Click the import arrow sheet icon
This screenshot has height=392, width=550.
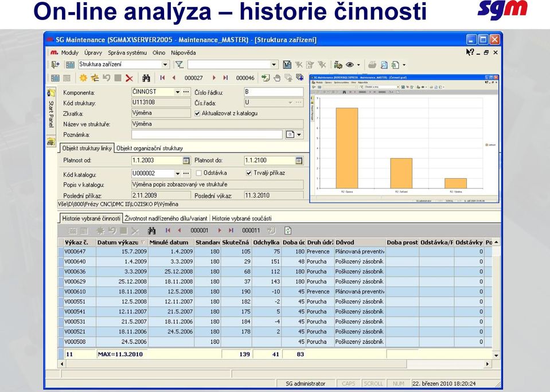click(x=266, y=78)
